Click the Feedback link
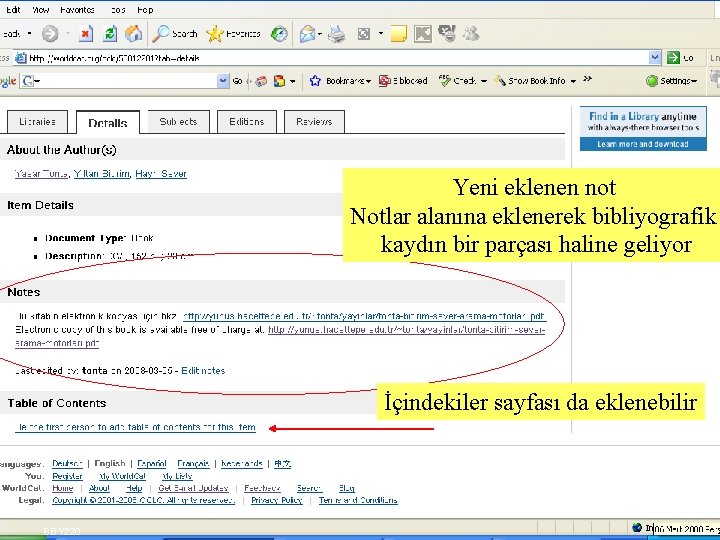Image resolution: width=720 pixels, height=540 pixels. [x=262, y=488]
